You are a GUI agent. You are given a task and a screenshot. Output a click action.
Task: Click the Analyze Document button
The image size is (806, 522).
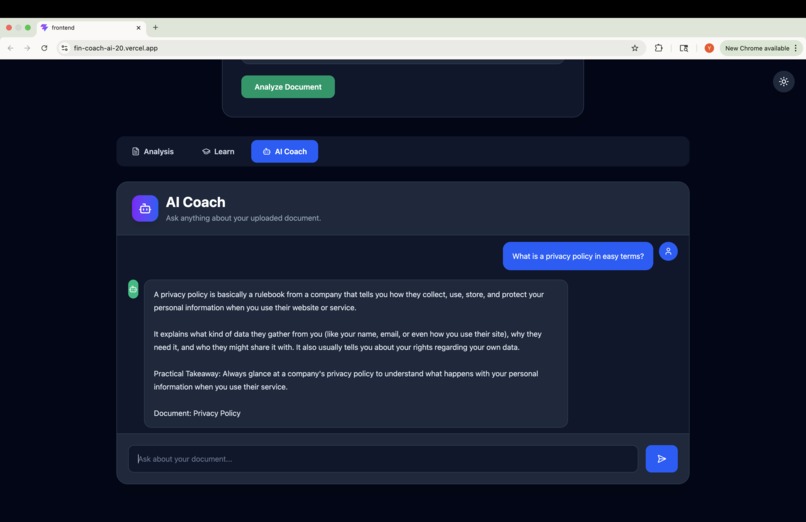pyautogui.click(x=288, y=87)
